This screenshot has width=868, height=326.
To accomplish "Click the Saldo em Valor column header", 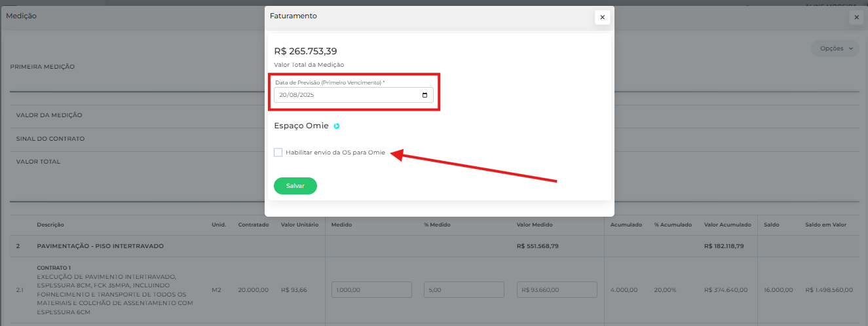I will (x=825, y=225).
